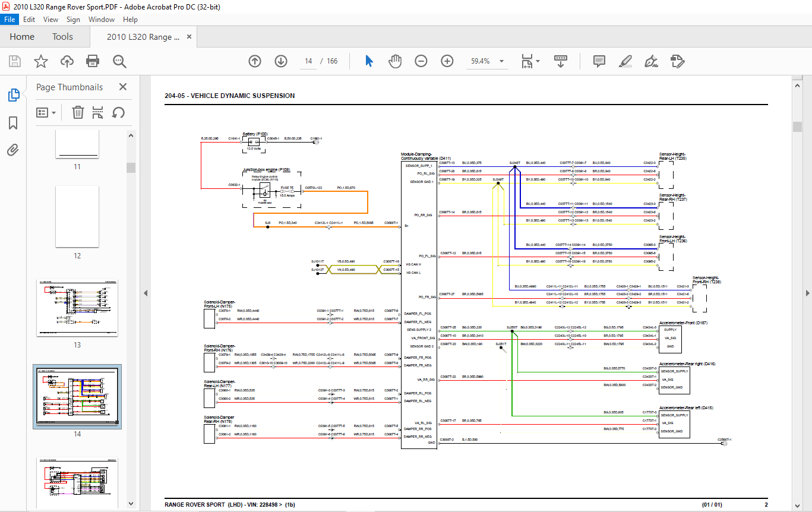Image resolution: width=812 pixels, height=512 pixels.
Task: Close the 2010 L320 Range tab
Action: point(189,37)
